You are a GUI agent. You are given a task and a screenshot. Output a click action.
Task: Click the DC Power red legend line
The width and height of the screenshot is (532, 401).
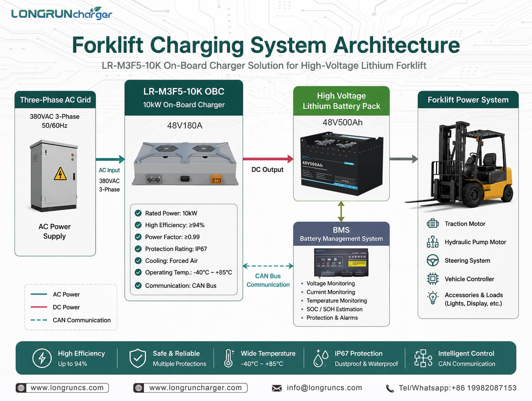(x=39, y=307)
